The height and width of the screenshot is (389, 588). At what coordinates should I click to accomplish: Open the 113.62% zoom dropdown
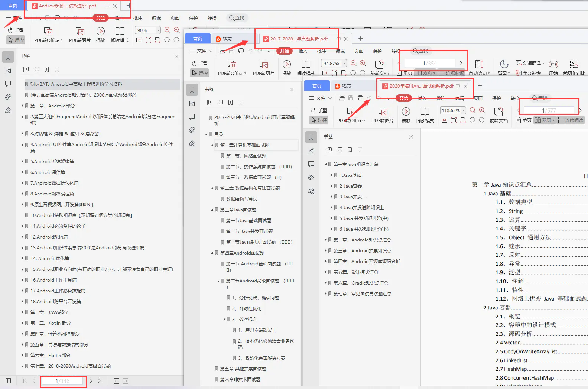click(x=464, y=110)
